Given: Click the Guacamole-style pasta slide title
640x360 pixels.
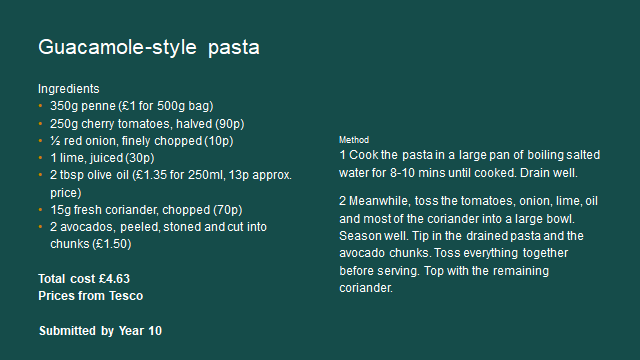Looking at the screenshot, I should tap(149, 47).
